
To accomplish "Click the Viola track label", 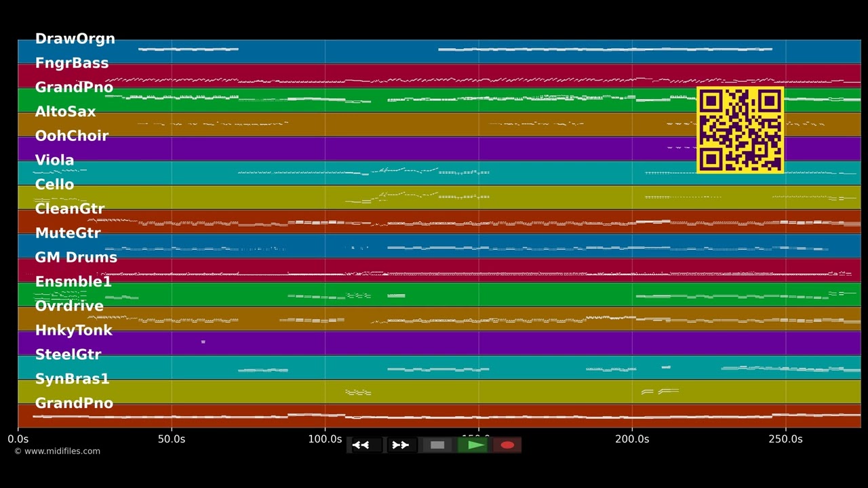I will click(55, 160).
